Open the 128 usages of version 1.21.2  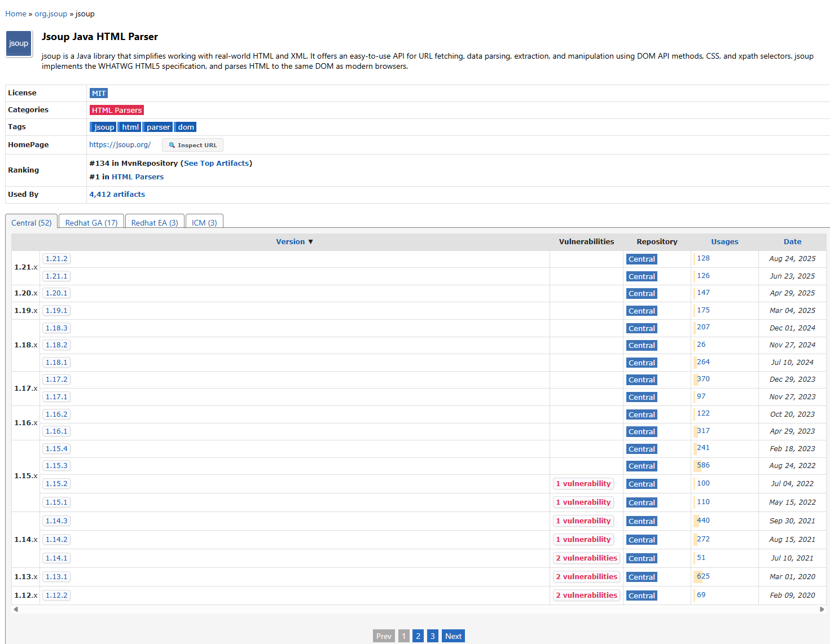point(703,258)
